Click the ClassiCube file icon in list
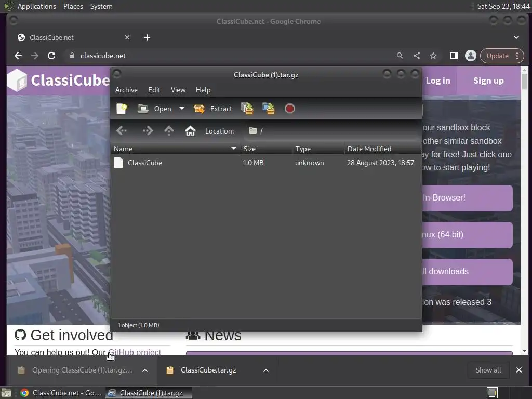The width and height of the screenshot is (532, 399). coord(118,163)
